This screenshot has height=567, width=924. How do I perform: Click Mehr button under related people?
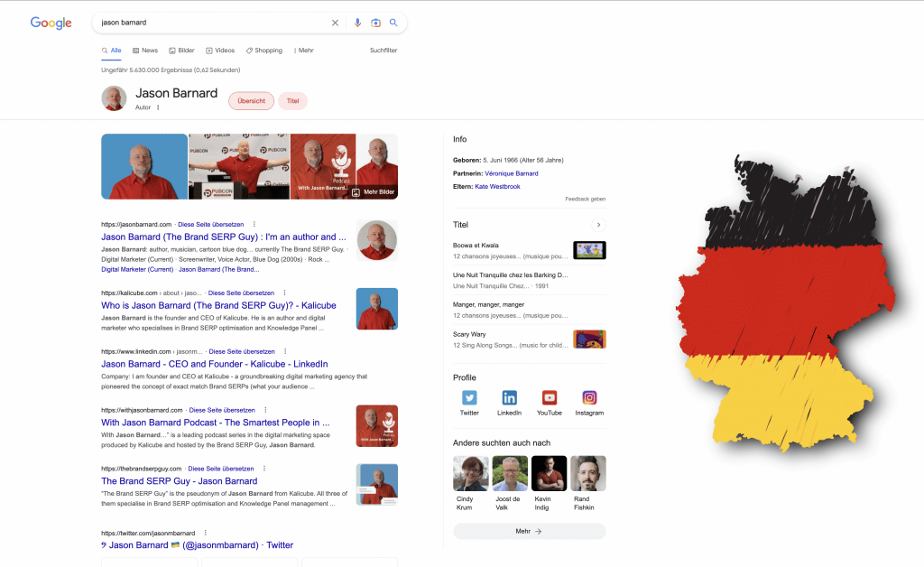point(529,531)
